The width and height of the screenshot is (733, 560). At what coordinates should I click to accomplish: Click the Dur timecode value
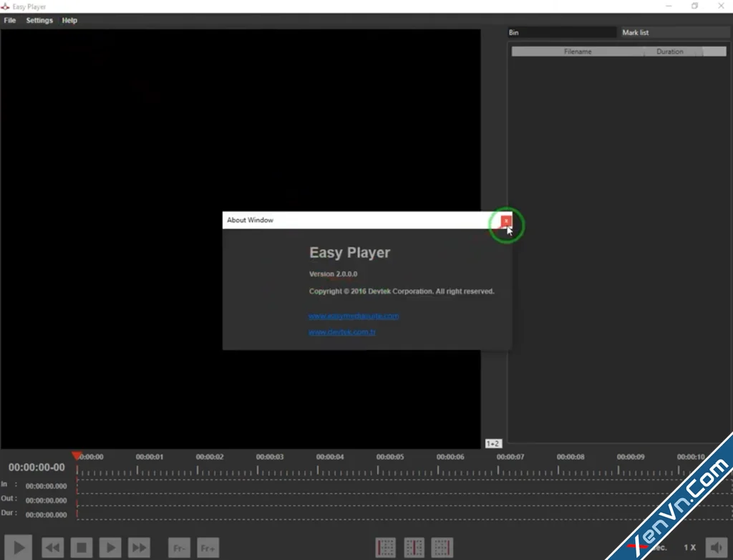point(47,515)
